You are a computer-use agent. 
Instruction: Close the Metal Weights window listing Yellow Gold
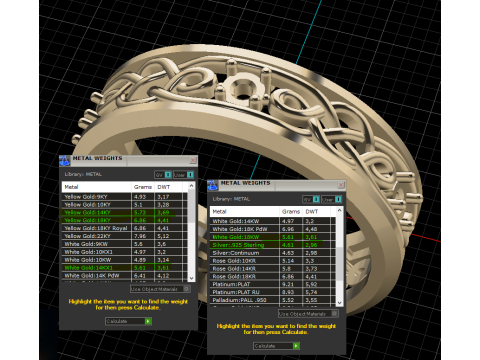193,160
